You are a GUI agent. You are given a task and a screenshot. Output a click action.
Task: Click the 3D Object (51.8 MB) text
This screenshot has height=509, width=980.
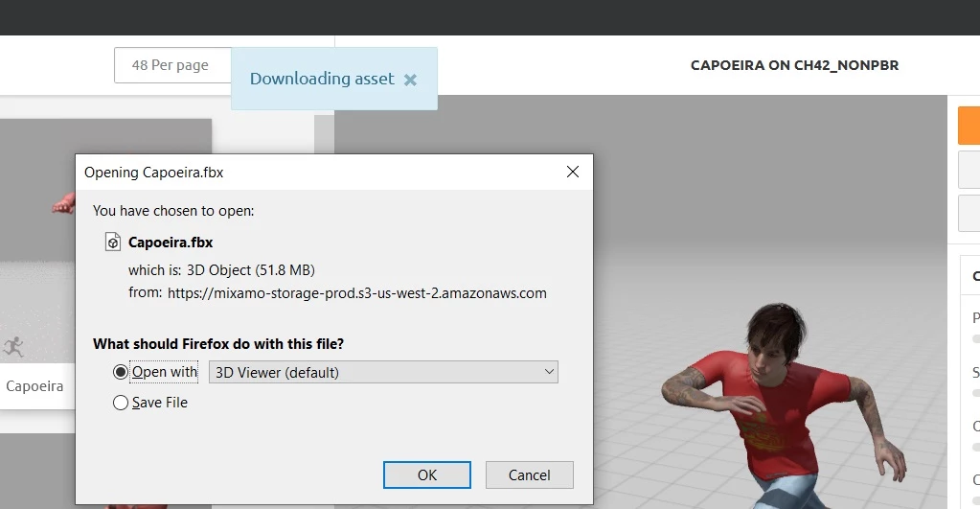coord(251,270)
